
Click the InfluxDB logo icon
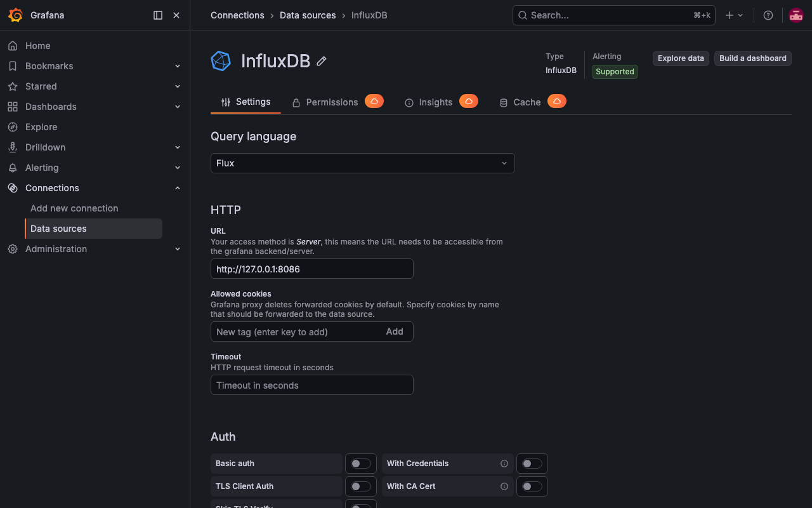pyautogui.click(x=221, y=61)
